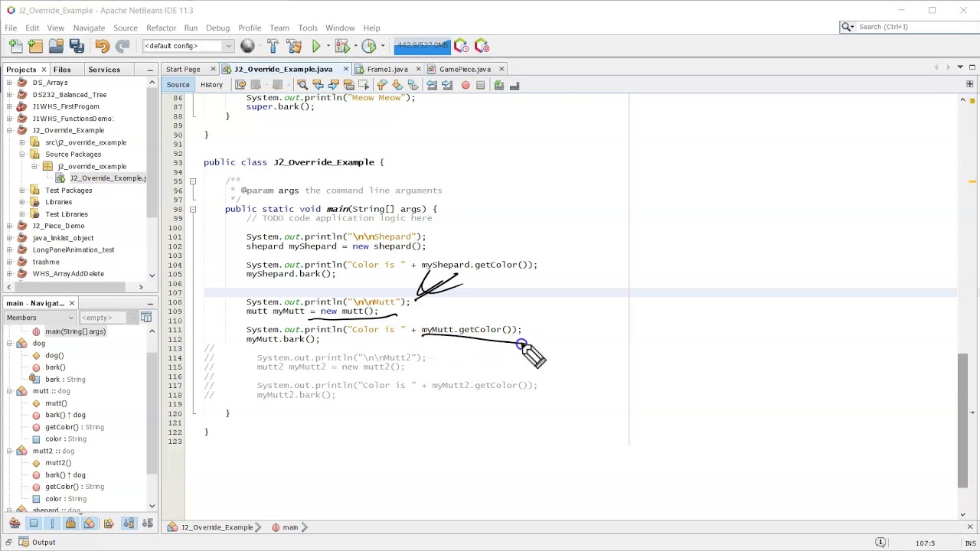Open the empty filter combo in Navigator
This screenshot has height=551, width=980.
(109, 318)
